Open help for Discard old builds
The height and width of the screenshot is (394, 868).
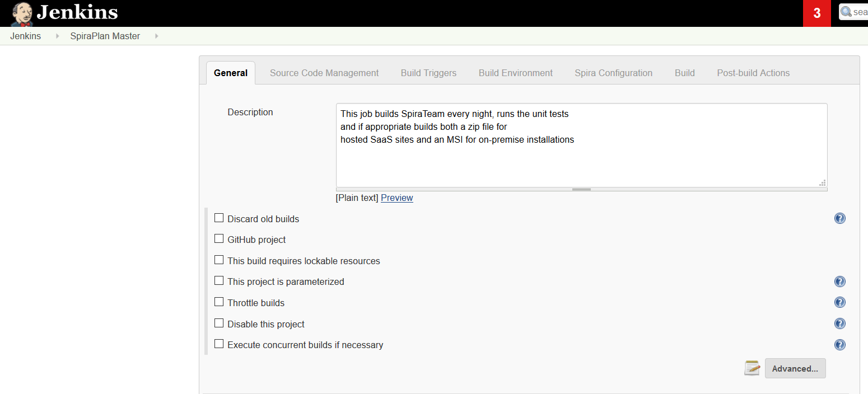tap(839, 218)
